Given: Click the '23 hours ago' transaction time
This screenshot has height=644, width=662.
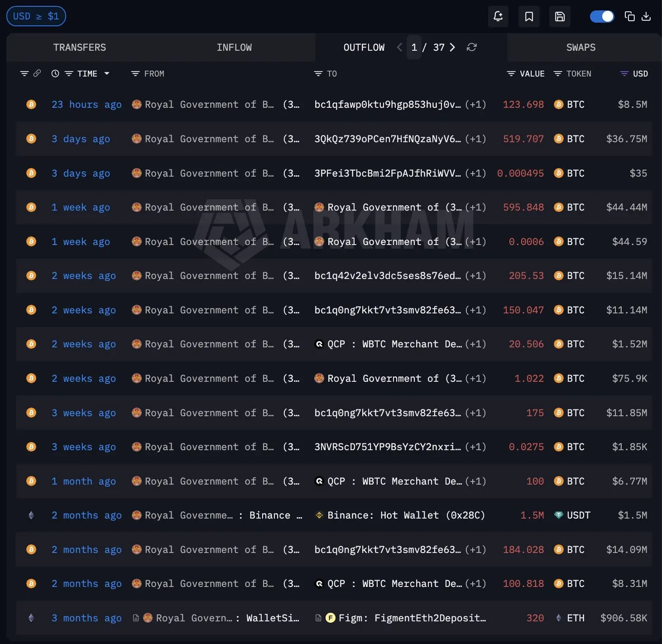Looking at the screenshot, I should click(86, 105).
